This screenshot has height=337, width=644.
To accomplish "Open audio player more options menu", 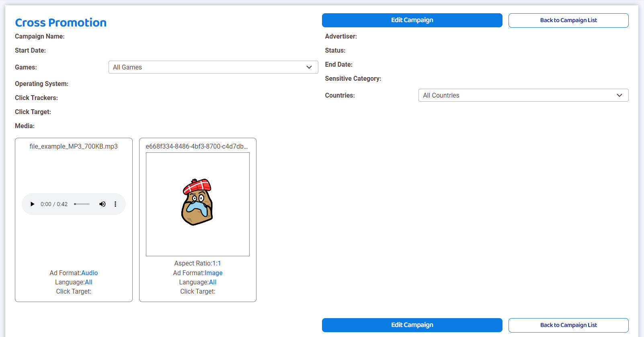I will point(115,204).
